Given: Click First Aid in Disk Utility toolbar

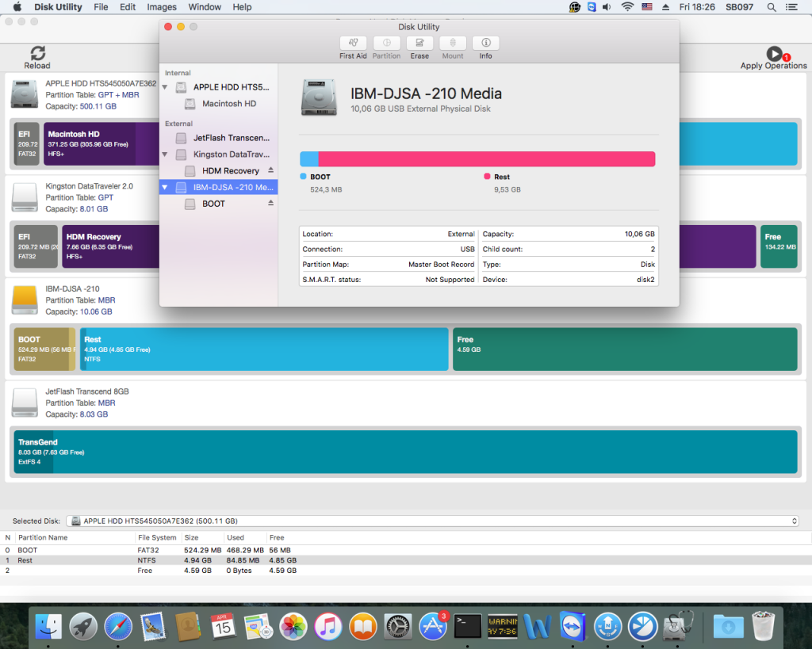Looking at the screenshot, I should tap(353, 43).
